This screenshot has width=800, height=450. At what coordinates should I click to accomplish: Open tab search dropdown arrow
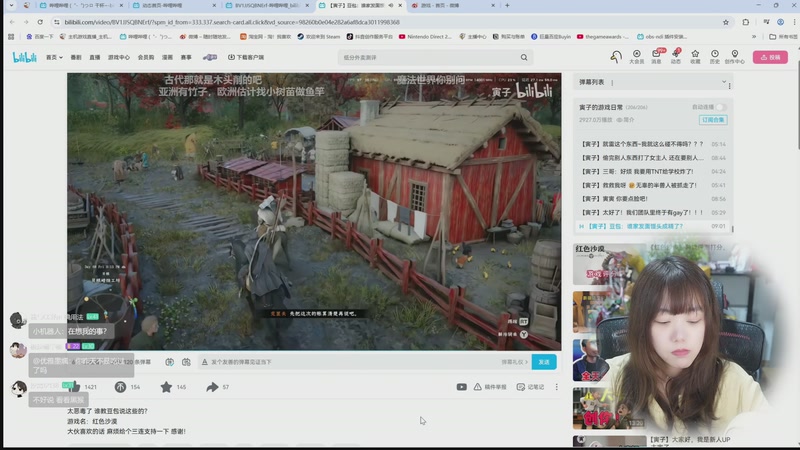tap(11, 5)
